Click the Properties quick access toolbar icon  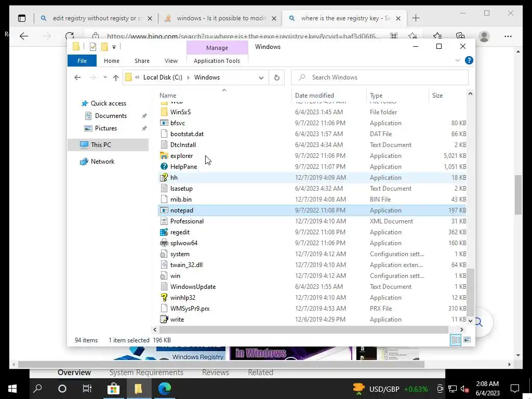(92, 47)
